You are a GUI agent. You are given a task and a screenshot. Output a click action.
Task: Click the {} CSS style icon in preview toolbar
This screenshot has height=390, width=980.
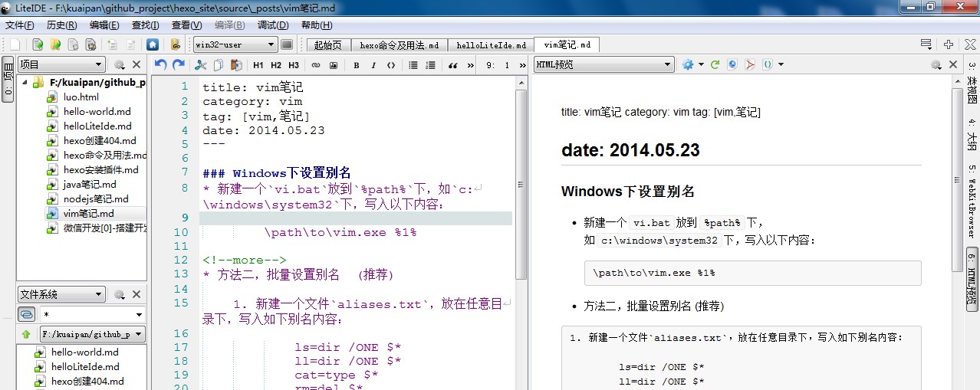pos(768,65)
